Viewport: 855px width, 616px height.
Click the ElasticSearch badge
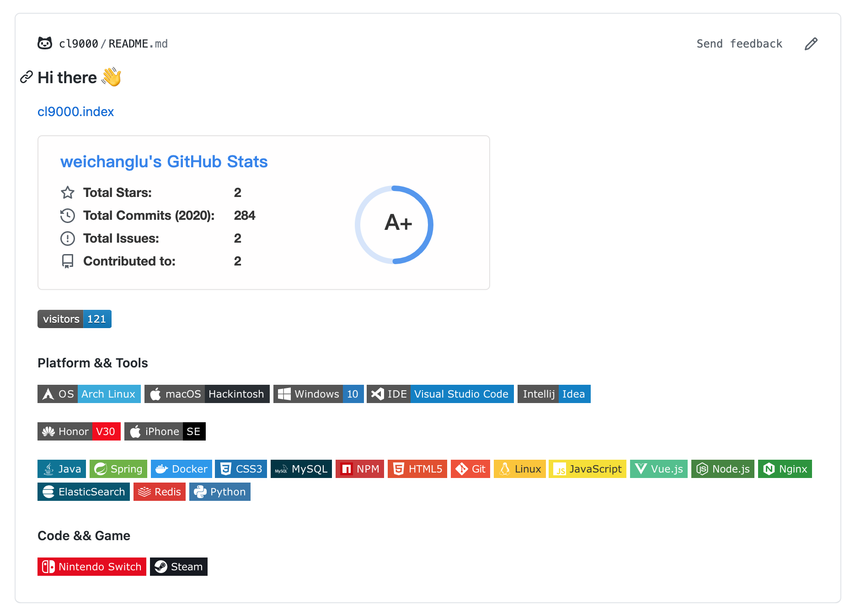pyautogui.click(x=84, y=492)
